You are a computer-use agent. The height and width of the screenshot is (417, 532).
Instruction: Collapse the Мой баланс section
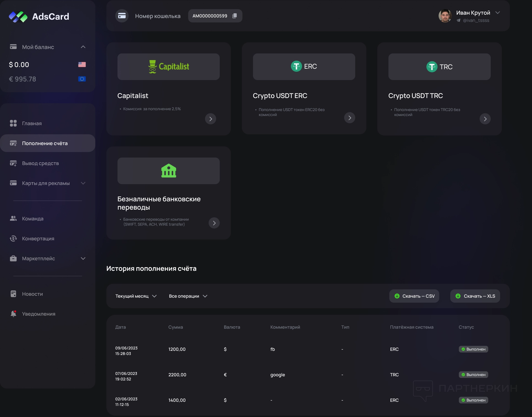(83, 47)
